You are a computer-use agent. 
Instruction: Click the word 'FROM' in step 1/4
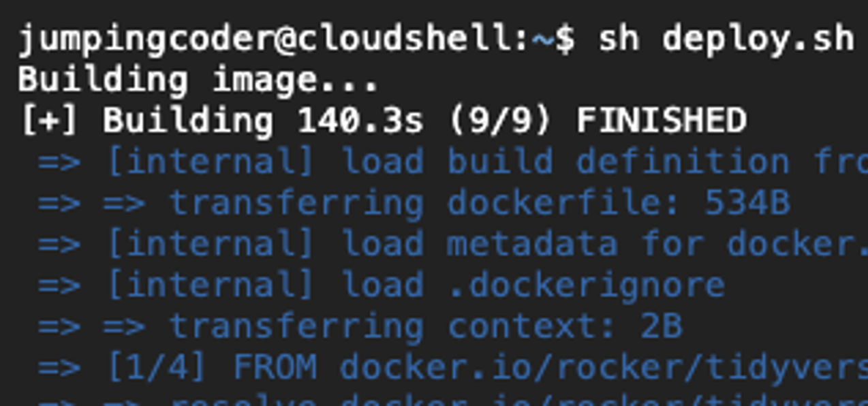(x=275, y=367)
